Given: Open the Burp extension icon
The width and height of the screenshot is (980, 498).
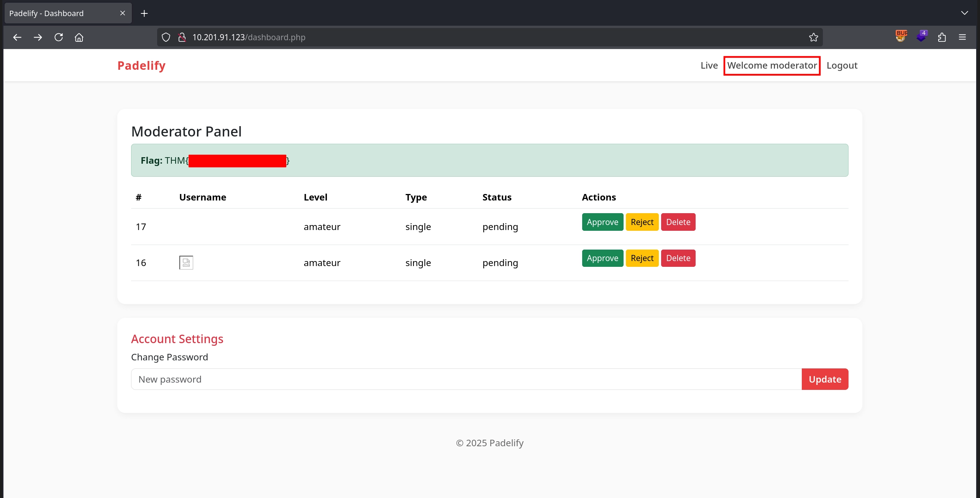Looking at the screenshot, I should coord(901,36).
